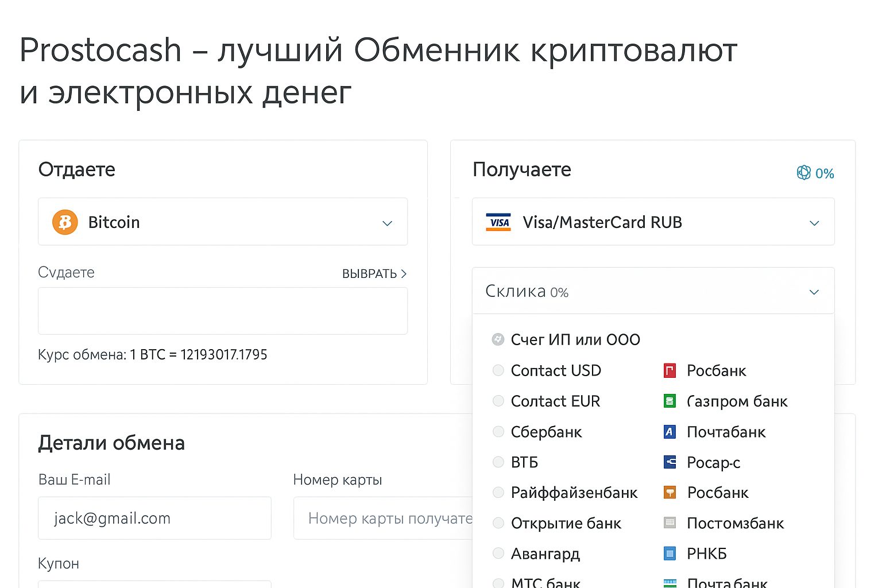
Task: Expand the Visa/MasterCard RUB dropdown
Action: (814, 223)
